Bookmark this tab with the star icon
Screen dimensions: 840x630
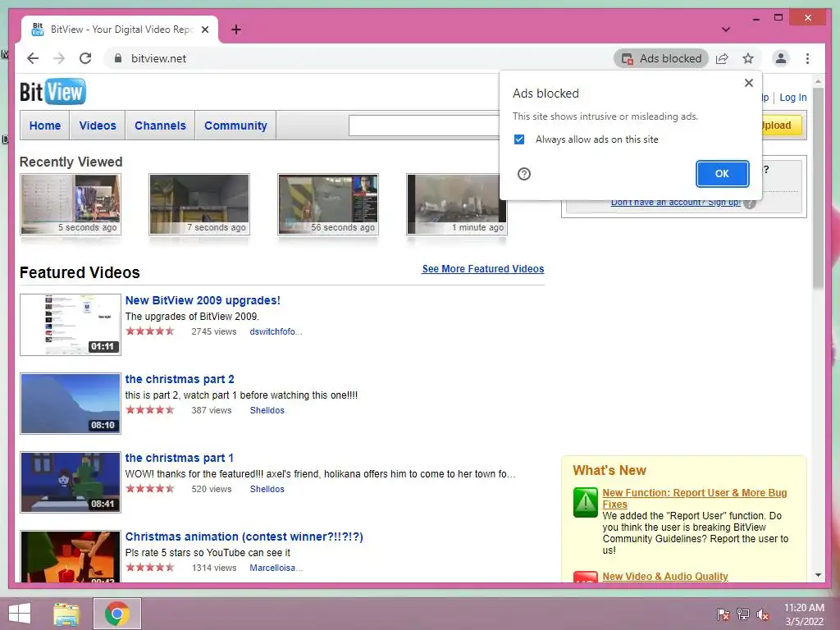[x=748, y=58]
